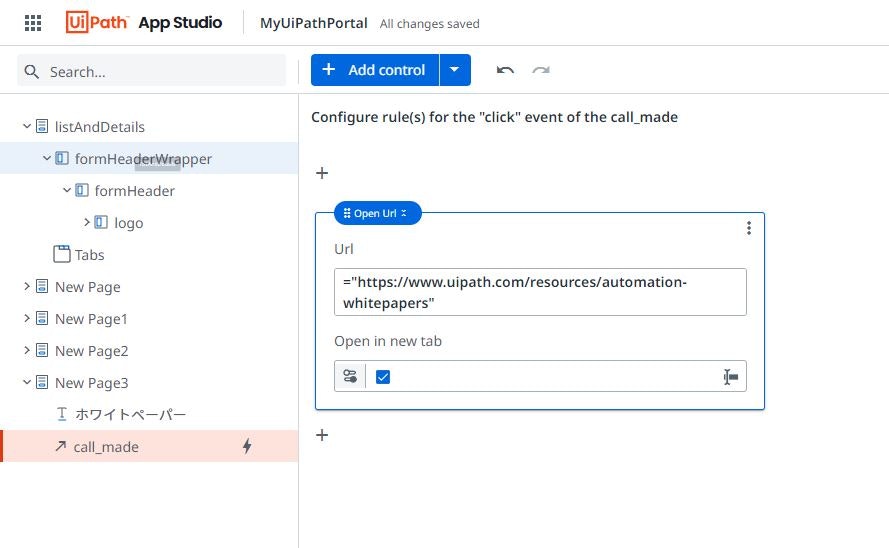Open call_made events lightning icon
Viewport: 889px width, 548px height.
(247, 446)
